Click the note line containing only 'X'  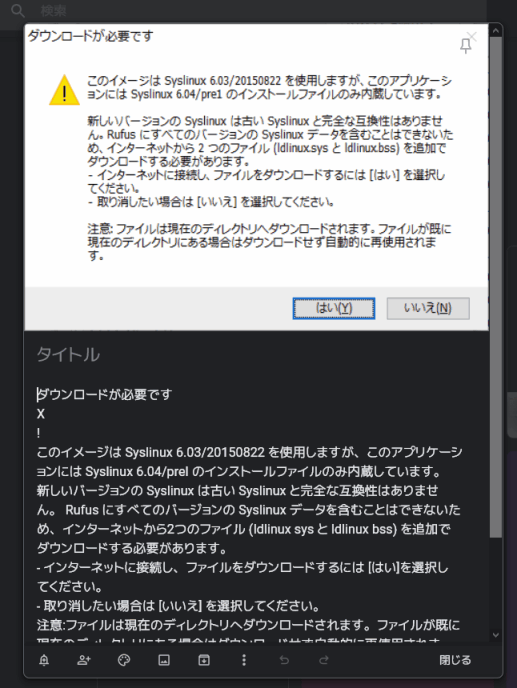41,414
